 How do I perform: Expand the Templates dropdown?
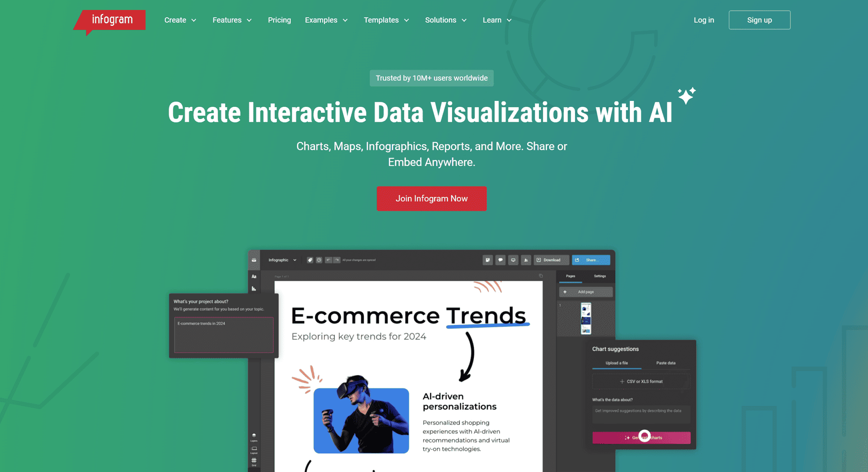click(386, 20)
